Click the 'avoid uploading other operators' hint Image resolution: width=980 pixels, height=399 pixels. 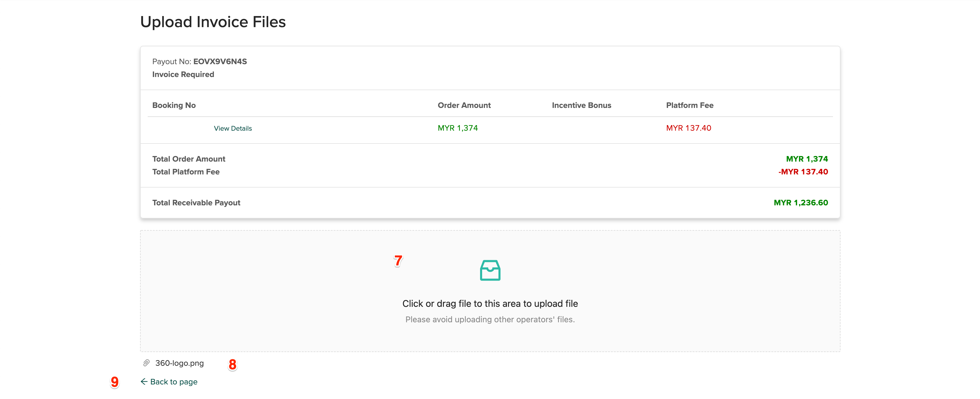490,319
